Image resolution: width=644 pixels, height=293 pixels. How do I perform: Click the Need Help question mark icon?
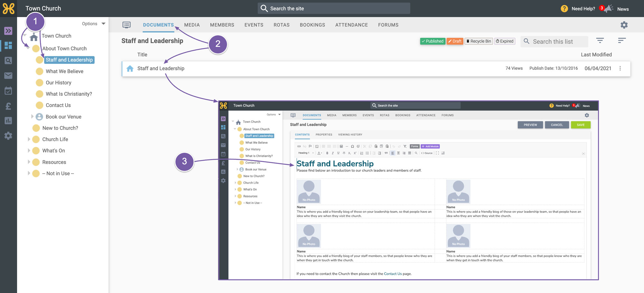tap(564, 9)
